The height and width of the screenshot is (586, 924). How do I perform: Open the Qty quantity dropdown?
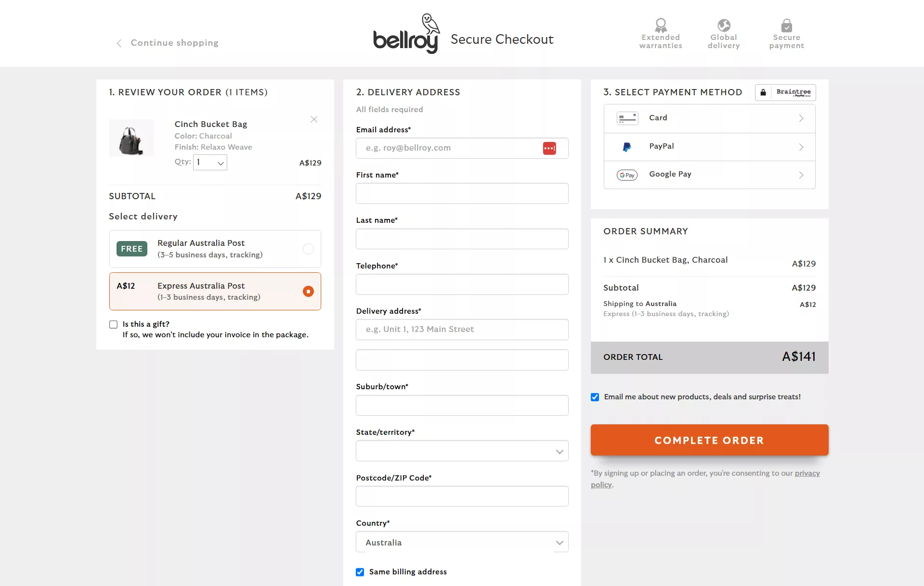click(210, 163)
